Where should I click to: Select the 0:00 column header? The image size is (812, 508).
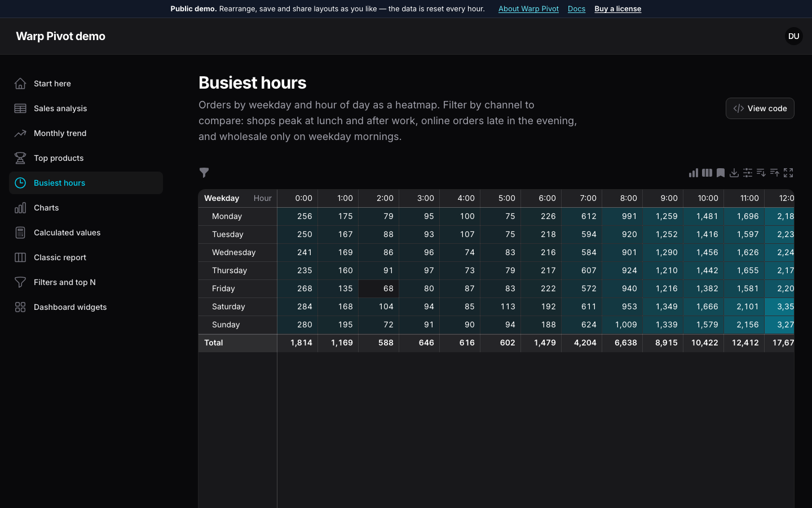coord(298,198)
